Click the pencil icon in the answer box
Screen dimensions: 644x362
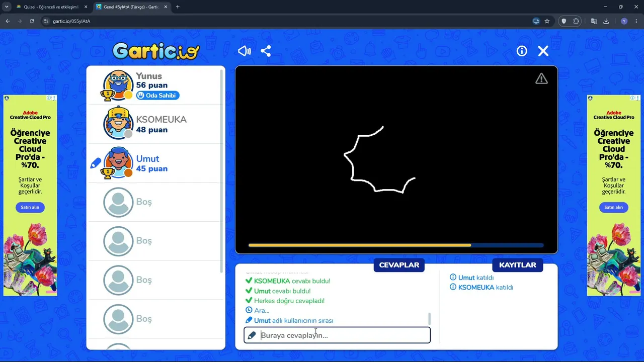[252, 335]
